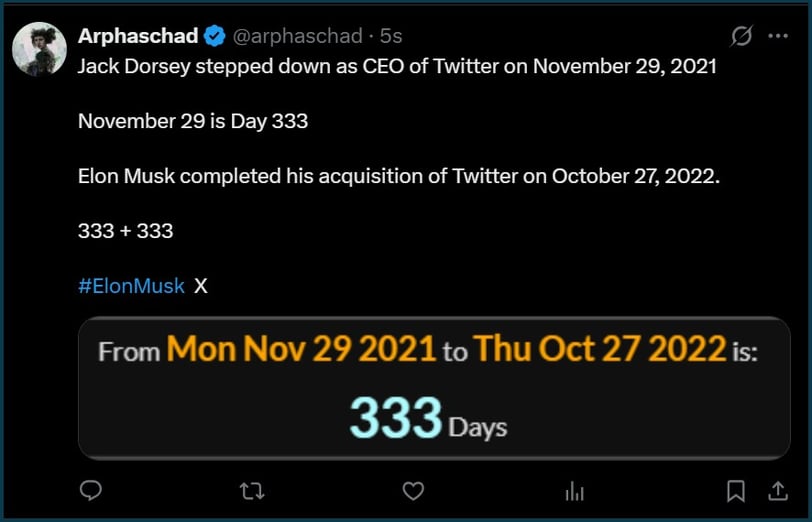812x522 pixels.
Task: Click the '333 + 333' line of text
Action: [125, 231]
